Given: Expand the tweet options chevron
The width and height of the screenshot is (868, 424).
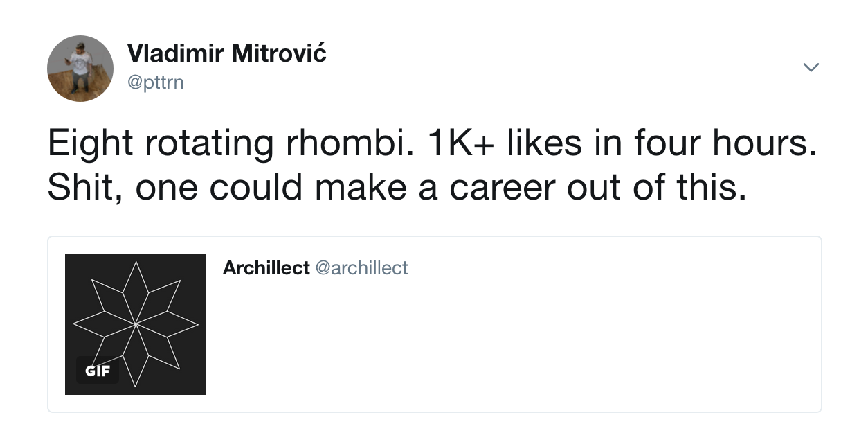Looking at the screenshot, I should tap(811, 67).
